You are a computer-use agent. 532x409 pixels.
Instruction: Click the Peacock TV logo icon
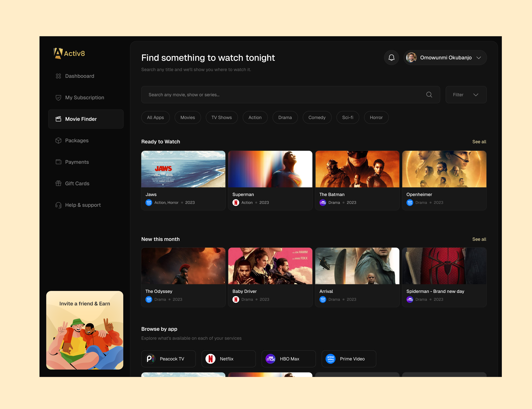pyautogui.click(x=150, y=359)
